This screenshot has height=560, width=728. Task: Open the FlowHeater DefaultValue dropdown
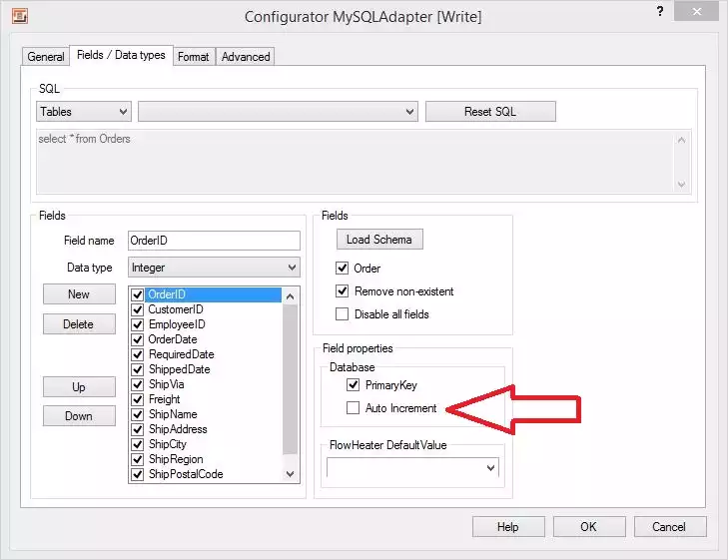tap(412, 468)
